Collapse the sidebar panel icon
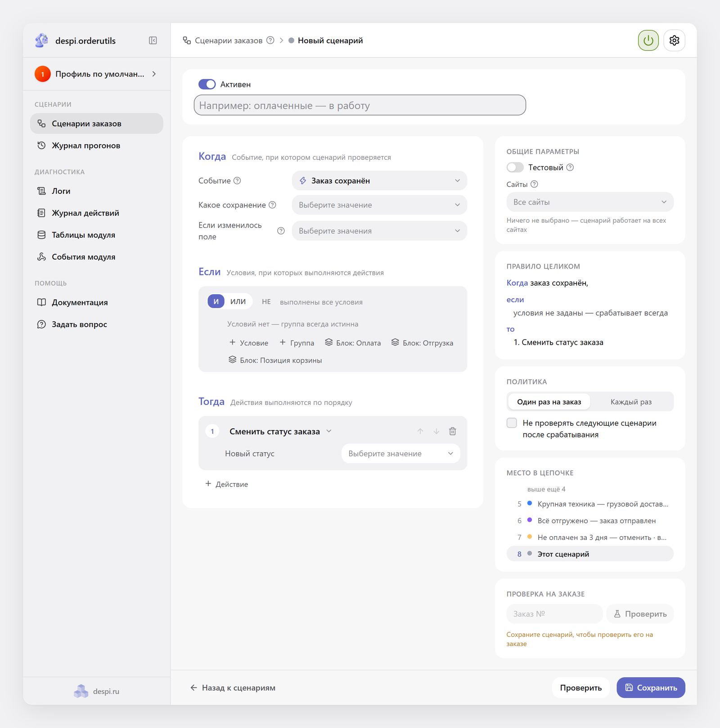 (153, 40)
